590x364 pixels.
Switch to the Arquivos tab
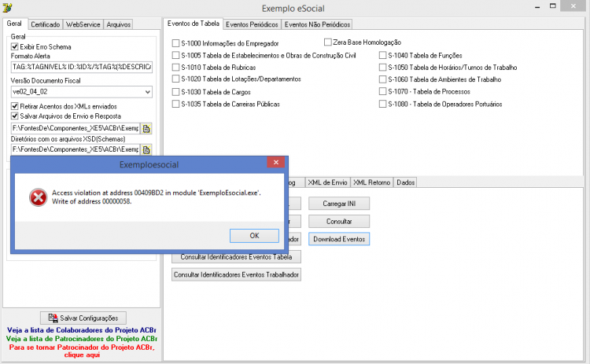click(x=118, y=24)
